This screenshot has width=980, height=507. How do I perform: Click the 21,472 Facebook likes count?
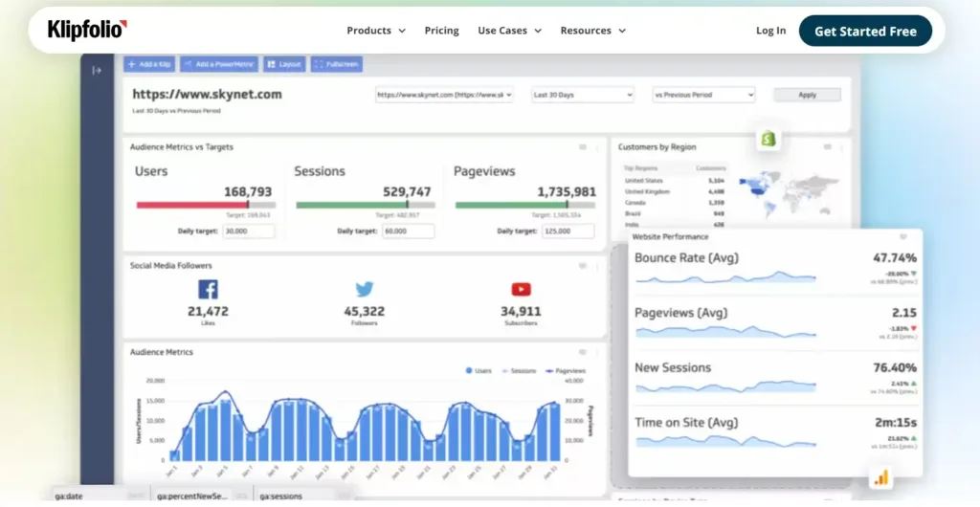point(208,311)
